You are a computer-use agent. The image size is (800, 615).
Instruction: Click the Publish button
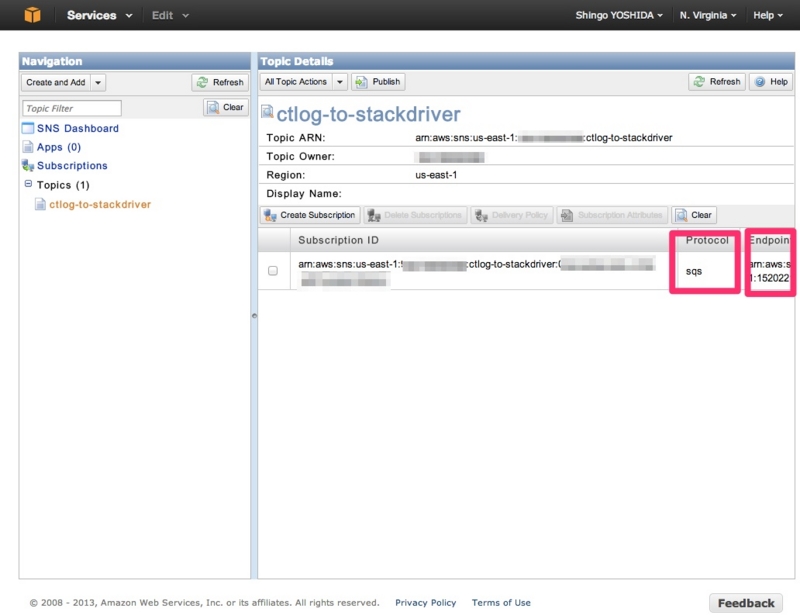(378, 82)
